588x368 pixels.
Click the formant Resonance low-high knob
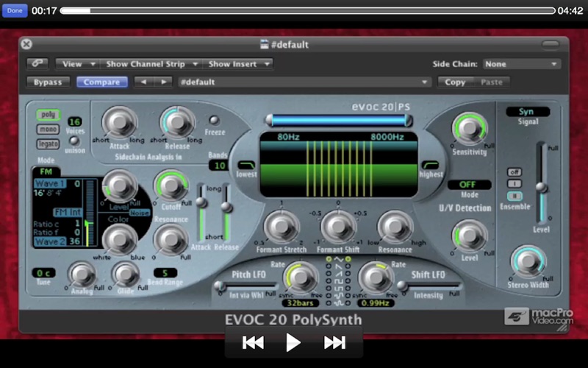[395, 227]
